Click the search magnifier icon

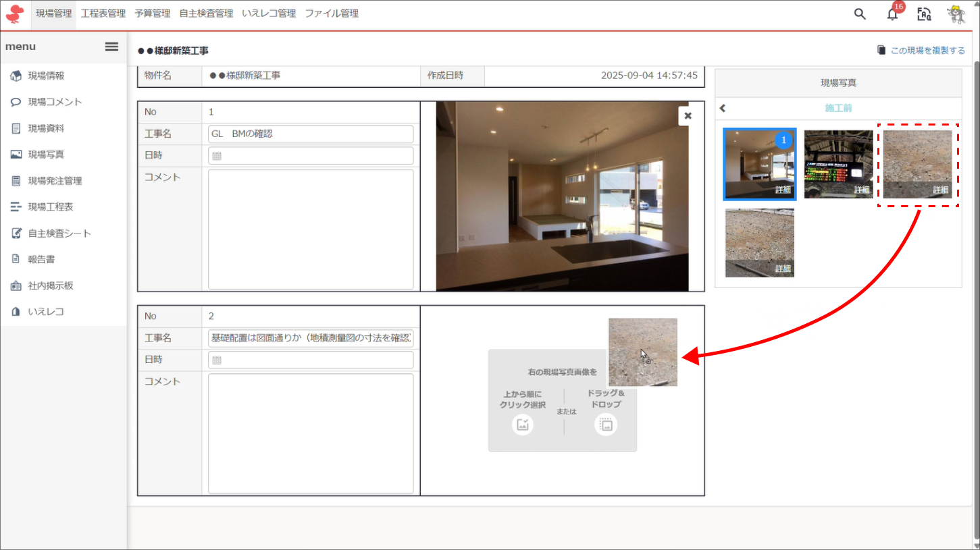tap(860, 14)
